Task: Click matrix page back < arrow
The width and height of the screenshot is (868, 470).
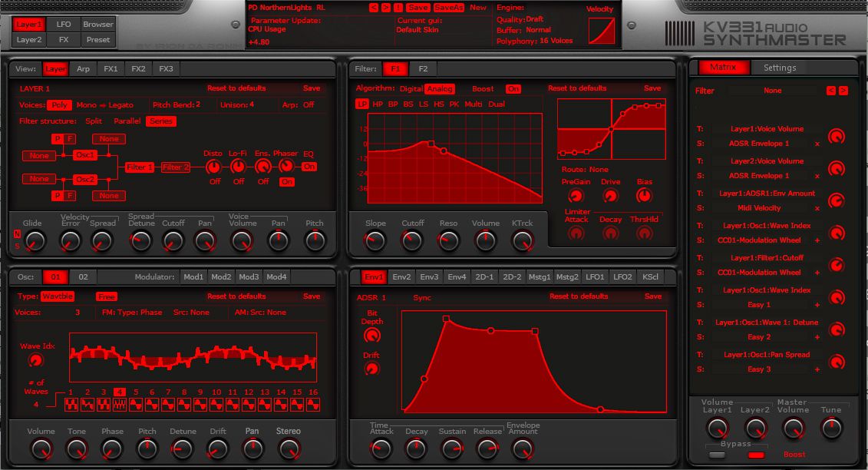Action: pyautogui.click(x=831, y=91)
